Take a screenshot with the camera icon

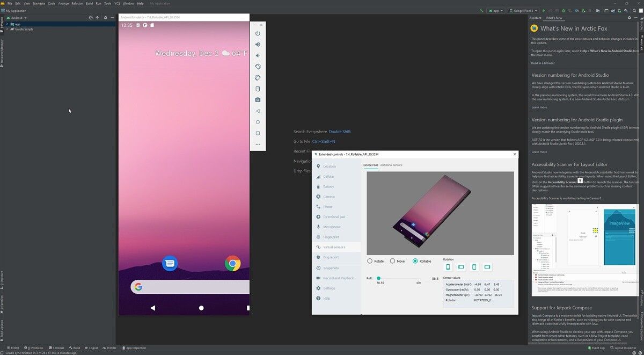point(258,99)
